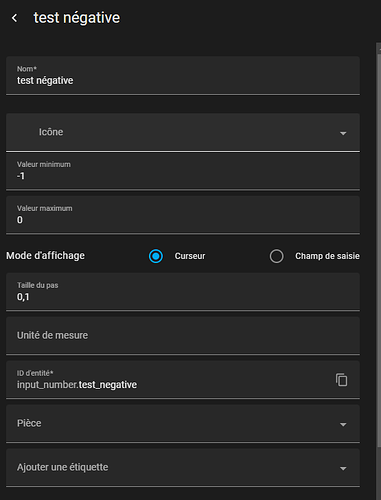Select the Curseur display mode

156,256
